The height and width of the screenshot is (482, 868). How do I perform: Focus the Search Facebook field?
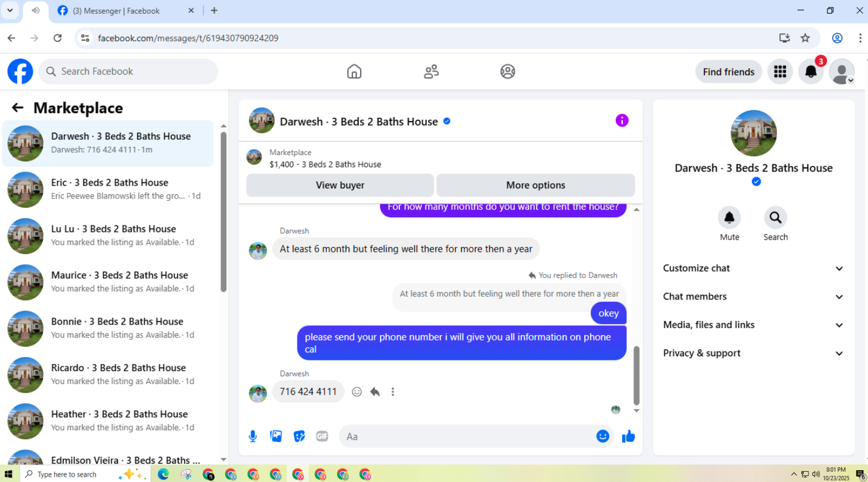(128, 72)
